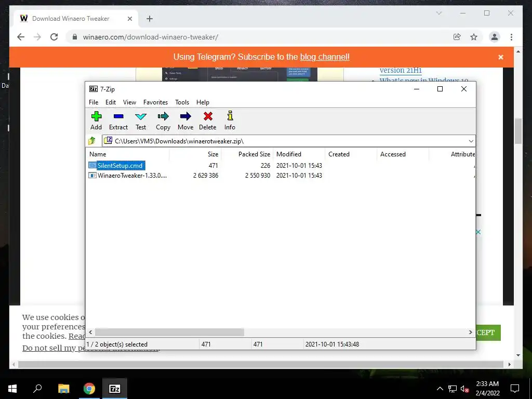Open the version 21H1 link
The image size is (532, 399).
click(x=401, y=70)
